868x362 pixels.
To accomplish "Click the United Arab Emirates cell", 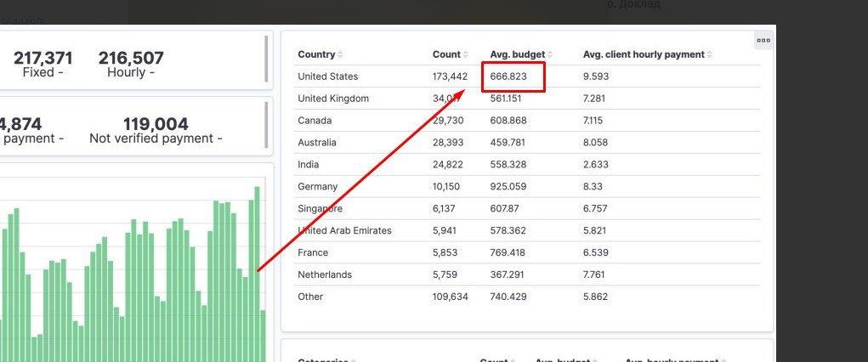I will (x=344, y=231).
